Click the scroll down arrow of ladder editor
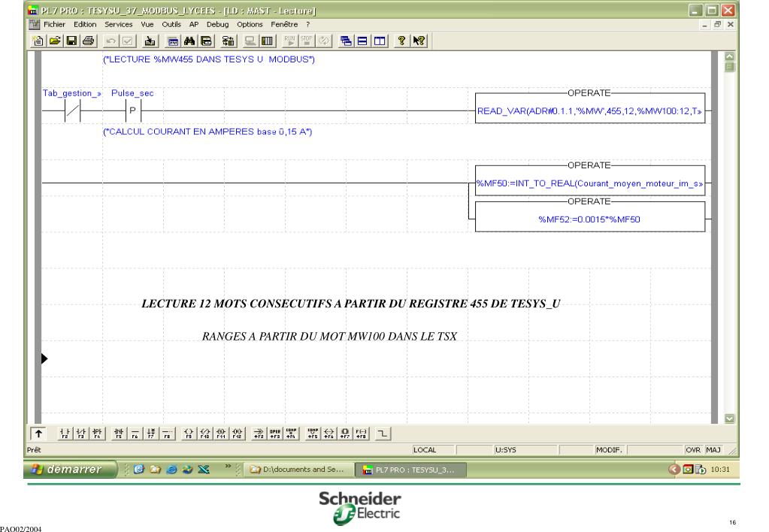 click(x=729, y=419)
